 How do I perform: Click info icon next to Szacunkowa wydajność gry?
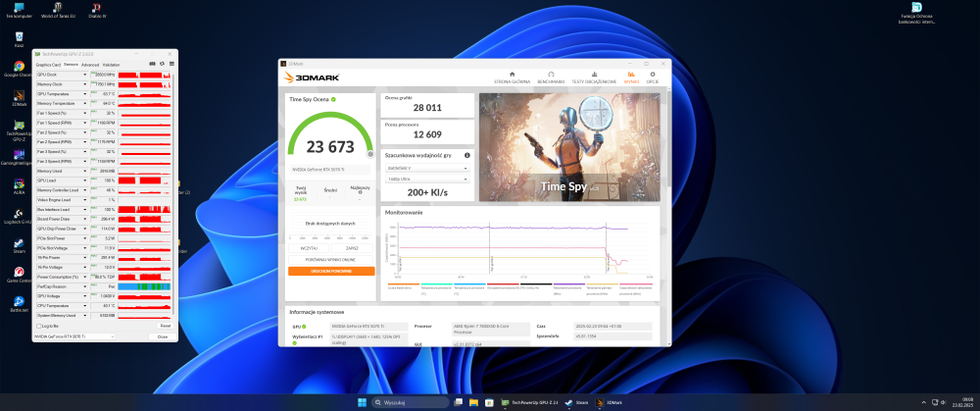coord(466,155)
